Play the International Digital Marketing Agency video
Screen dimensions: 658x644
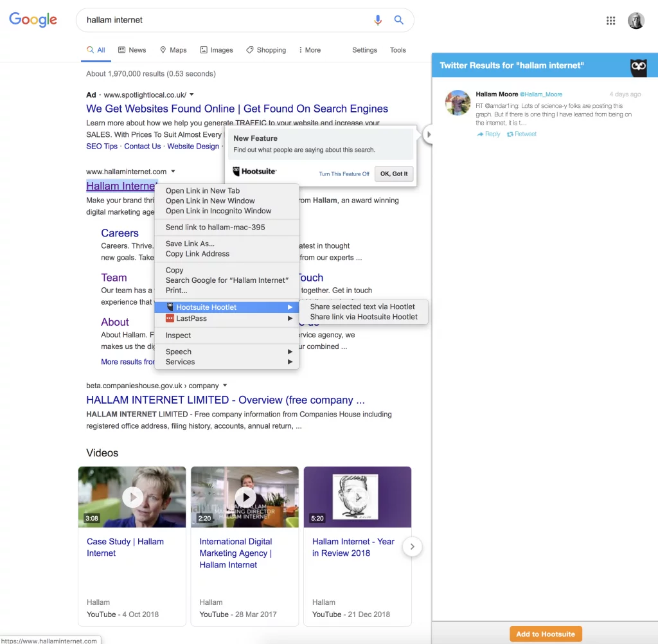[x=245, y=497]
